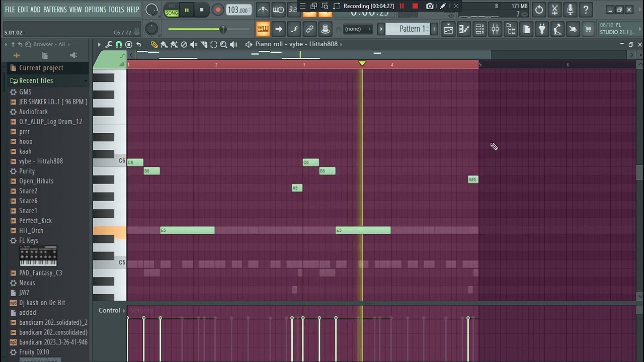The image size is (644, 362).
Task: Open the help question mark icon
Action: tap(586, 10)
